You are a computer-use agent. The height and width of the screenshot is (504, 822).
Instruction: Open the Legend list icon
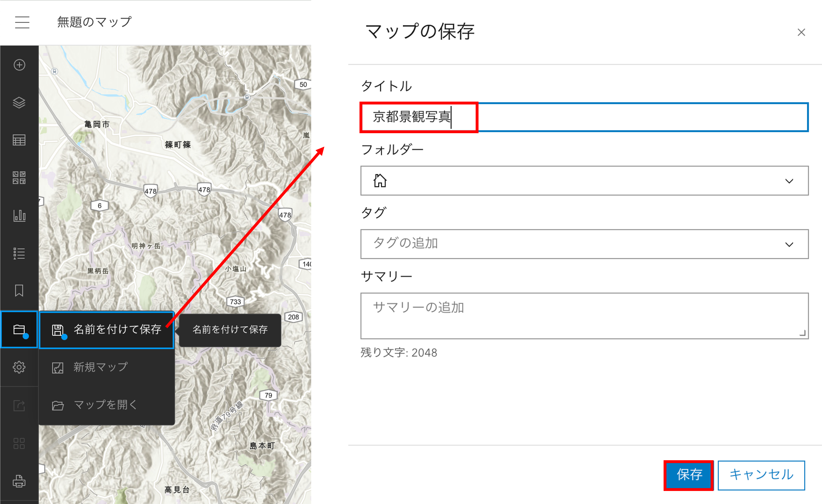point(19,253)
